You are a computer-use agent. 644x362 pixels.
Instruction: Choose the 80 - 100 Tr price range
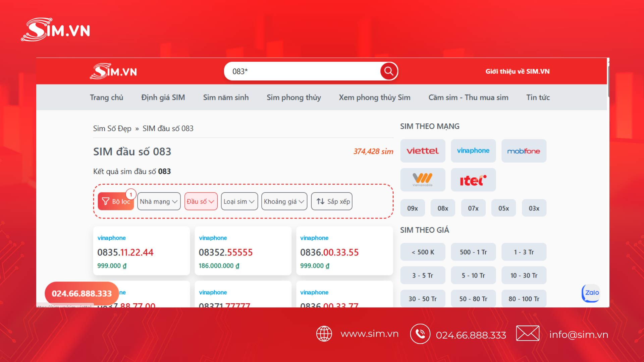coord(524,299)
